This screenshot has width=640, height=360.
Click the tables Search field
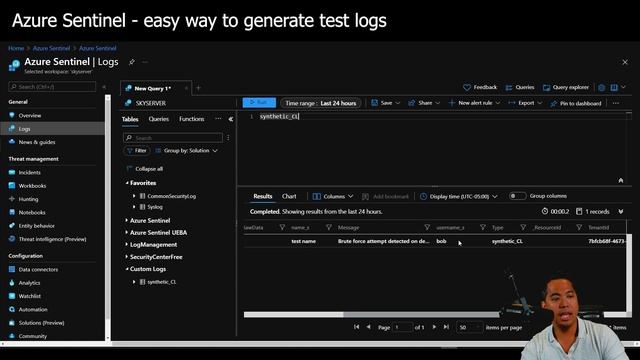(x=173, y=138)
